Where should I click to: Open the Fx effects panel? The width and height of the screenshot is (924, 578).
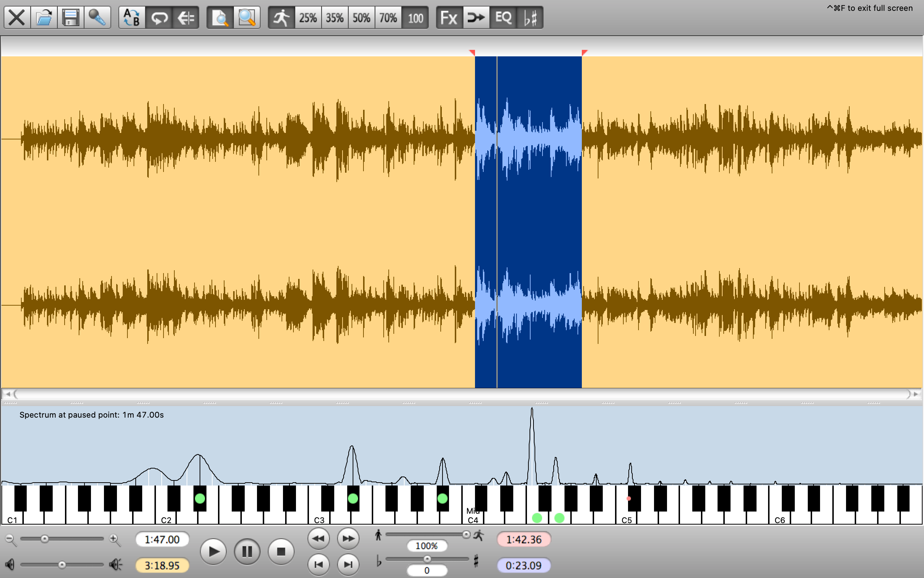(449, 18)
